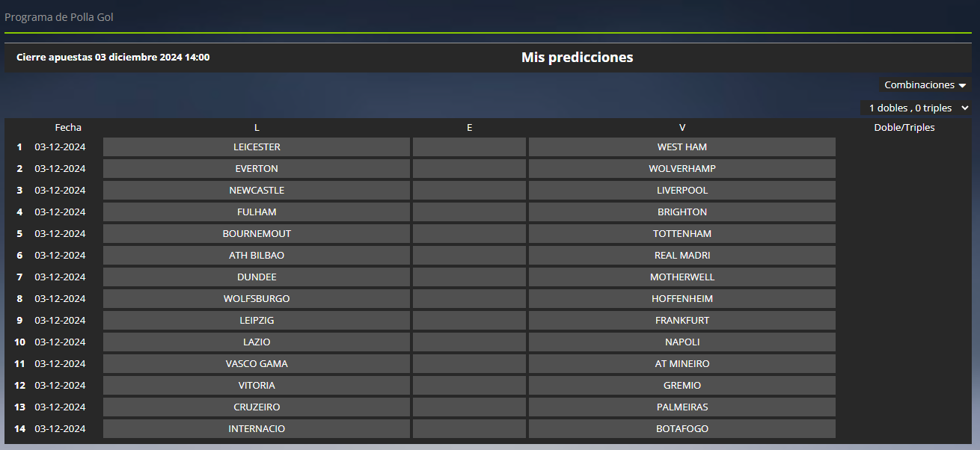This screenshot has width=980, height=450.
Task: Pick BOTAFOGO in match 14
Action: 682,429
